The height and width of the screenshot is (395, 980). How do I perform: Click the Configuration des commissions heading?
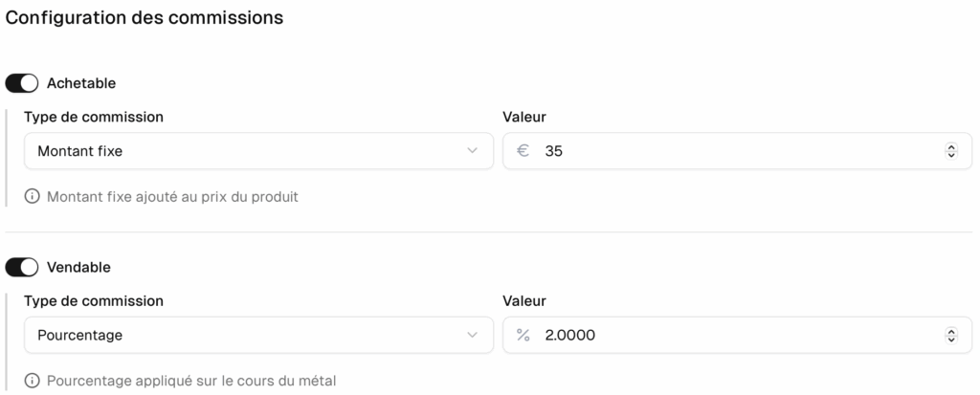(145, 17)
